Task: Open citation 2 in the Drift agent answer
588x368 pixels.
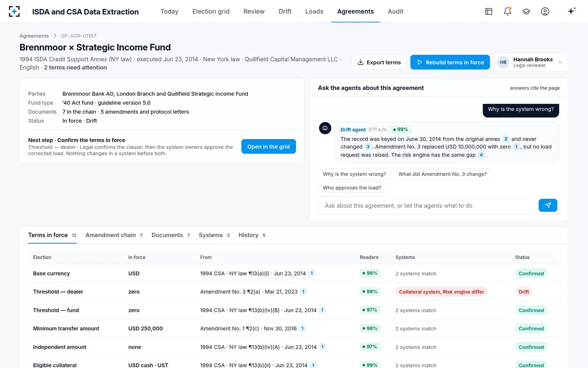Action: click(x=506, y=139)
